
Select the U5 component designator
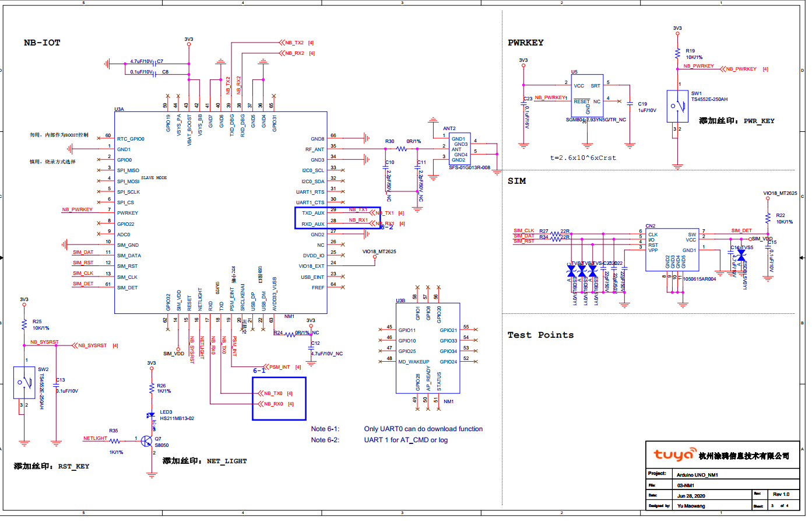(x=574, y=72)
